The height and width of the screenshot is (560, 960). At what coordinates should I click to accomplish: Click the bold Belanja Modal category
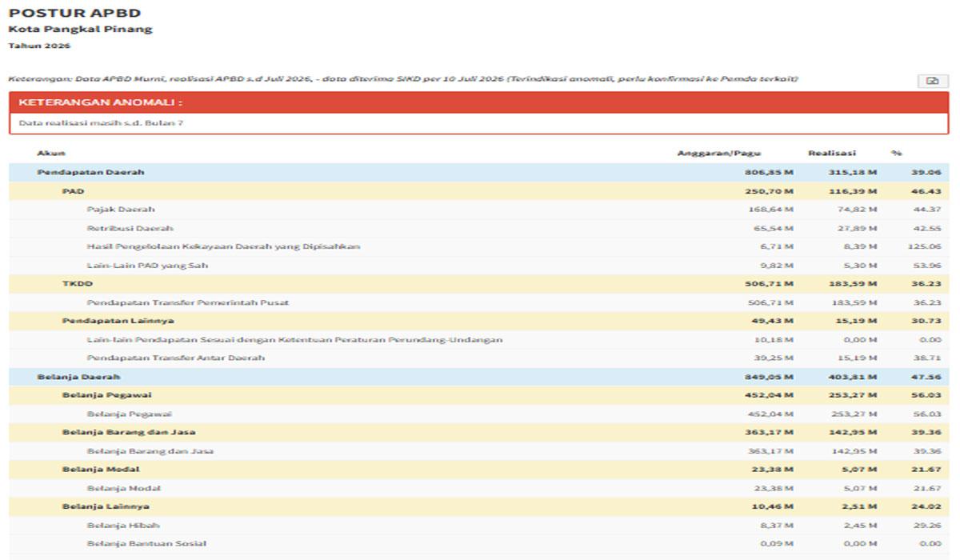coord(478,470)
